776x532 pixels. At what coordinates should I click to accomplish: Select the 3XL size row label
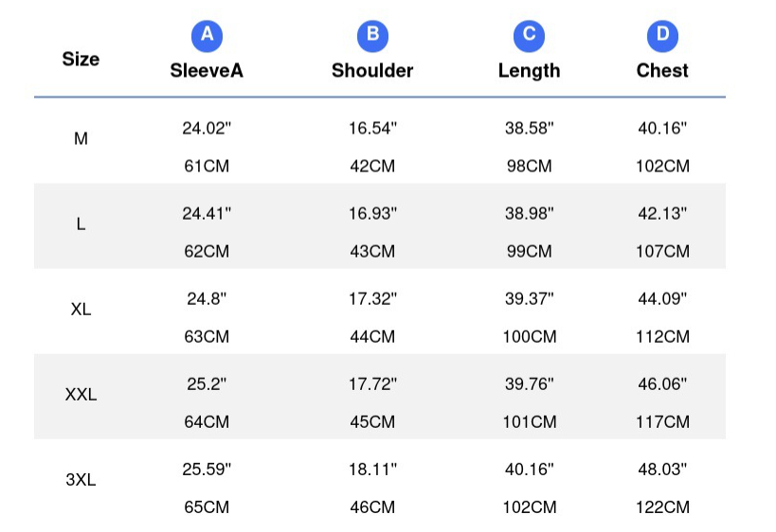point(81,480)
